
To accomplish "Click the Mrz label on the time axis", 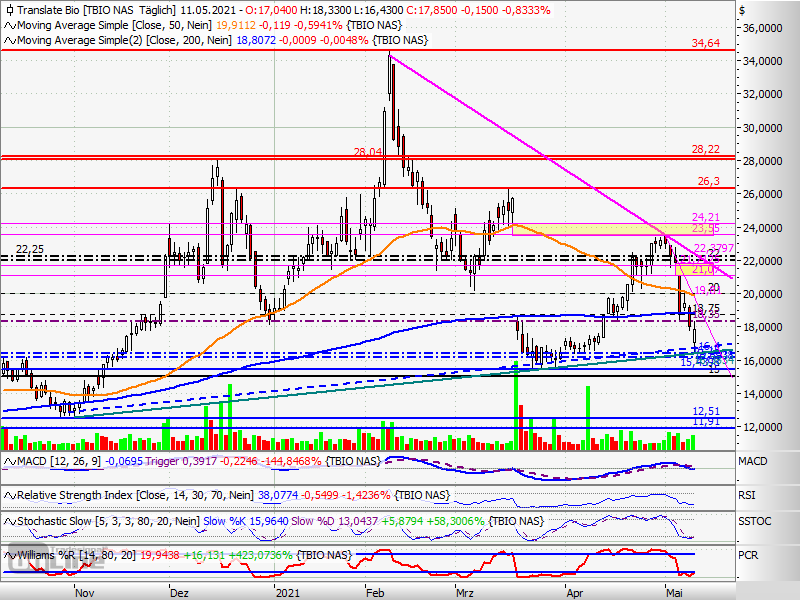I will point(464,593).
